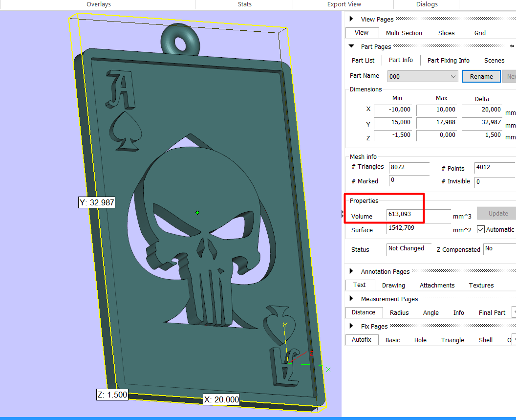Select the Triangle fix tab

tap(452, 340)
